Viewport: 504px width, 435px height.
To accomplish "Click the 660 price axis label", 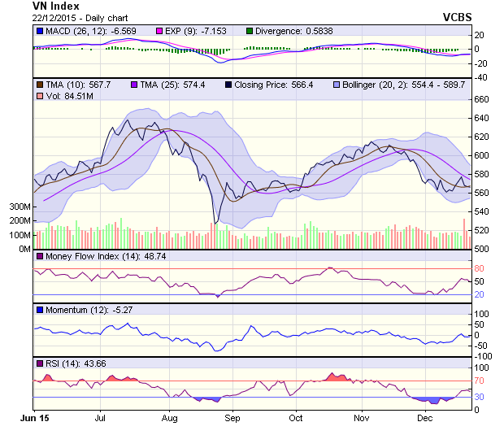I will point(483,99).
